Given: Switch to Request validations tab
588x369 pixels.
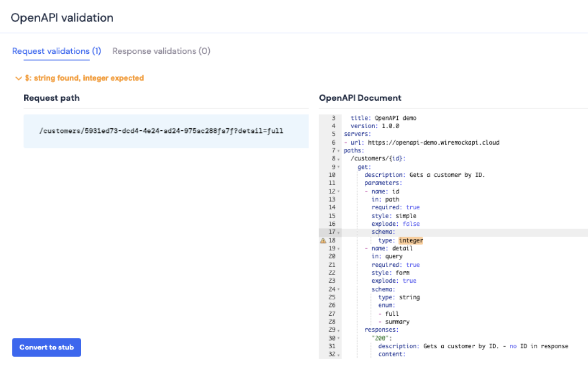Looking at the screenshot, I should (x=57, y=51).
